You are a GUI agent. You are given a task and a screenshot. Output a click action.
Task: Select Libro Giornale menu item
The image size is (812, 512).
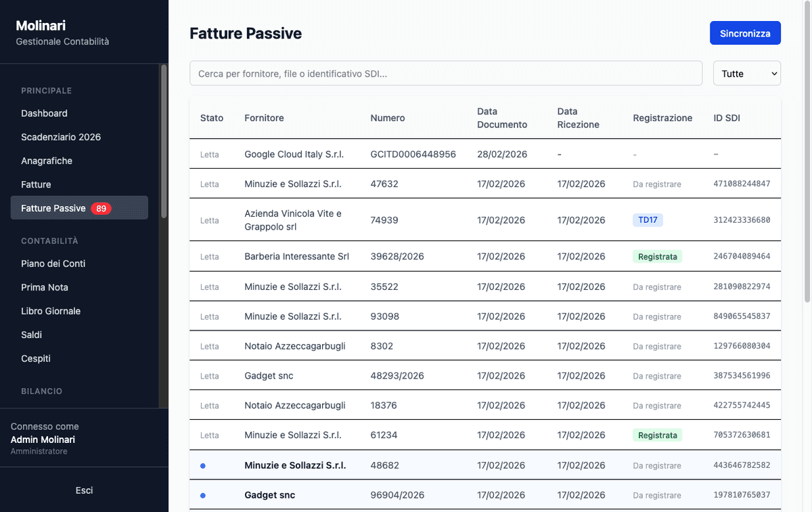(51, 311)
